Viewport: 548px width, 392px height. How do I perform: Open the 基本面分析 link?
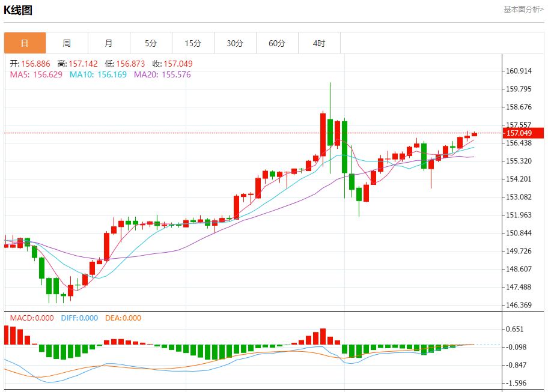(x=523, y=10)
